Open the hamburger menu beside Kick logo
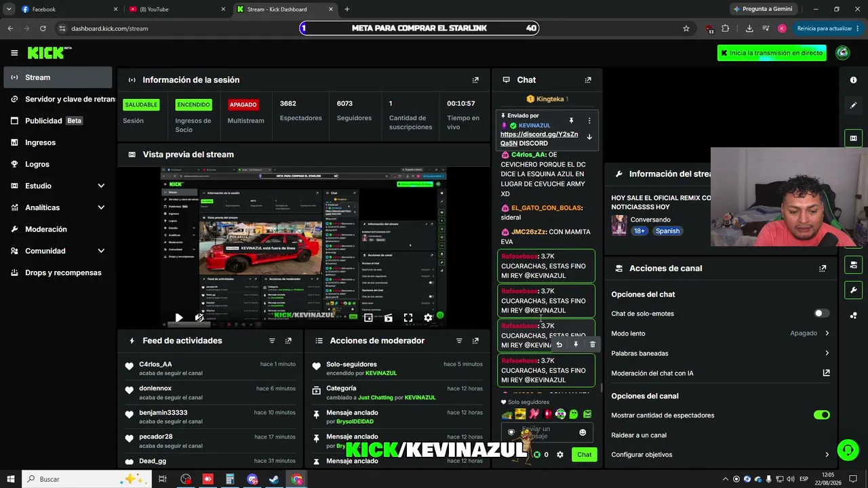This screenshot has height=488, width=868. click(14, 53)
